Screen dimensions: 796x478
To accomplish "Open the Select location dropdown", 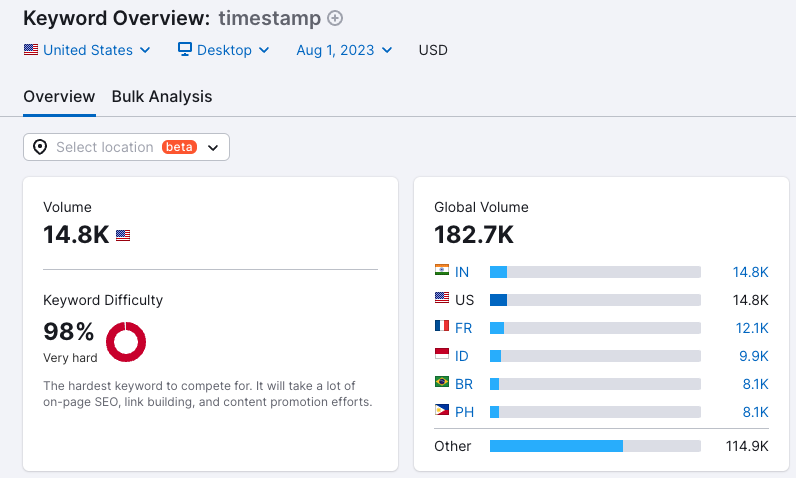I will 127,147.
